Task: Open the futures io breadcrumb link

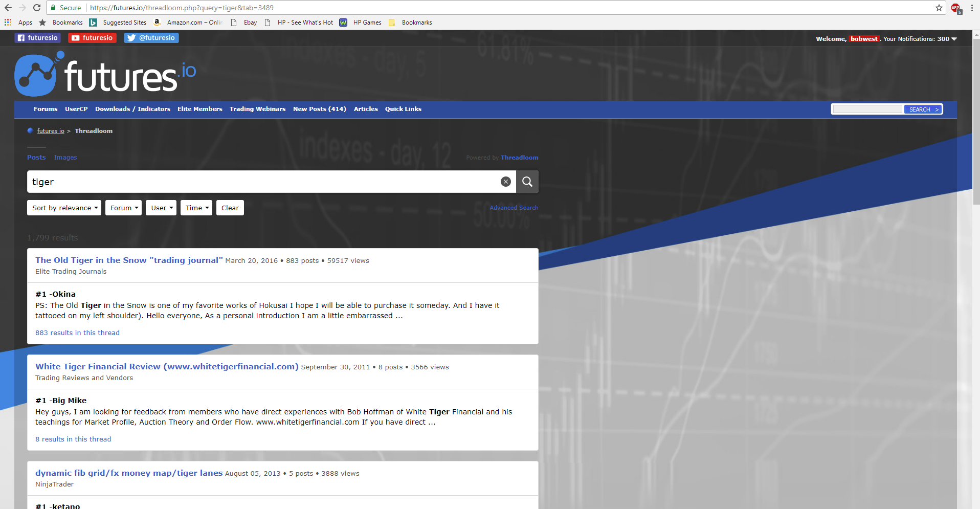Action: (x=51, y=131)
